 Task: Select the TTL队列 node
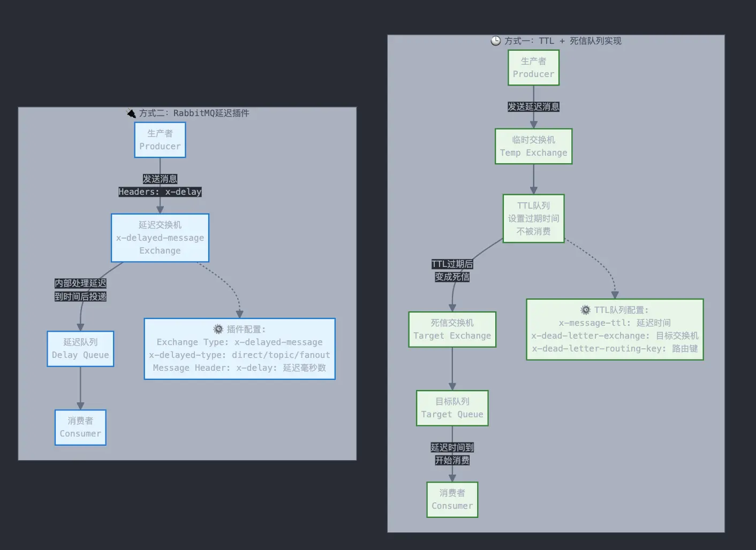(x=534, y=218)
